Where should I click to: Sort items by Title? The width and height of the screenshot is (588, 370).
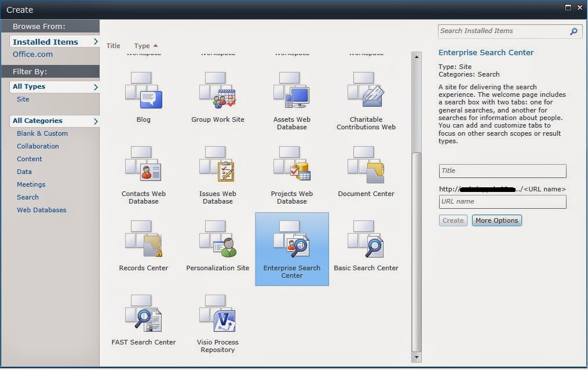point(113,46)
